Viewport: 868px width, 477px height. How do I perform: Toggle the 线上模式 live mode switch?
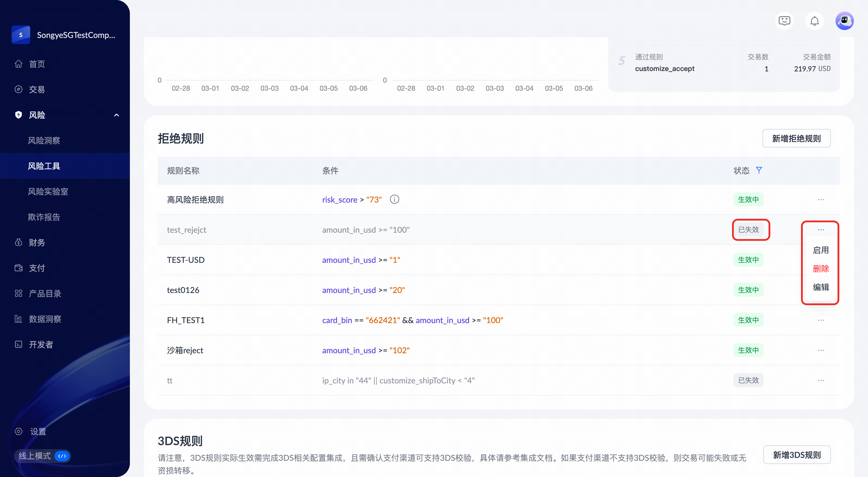[62, 456]
